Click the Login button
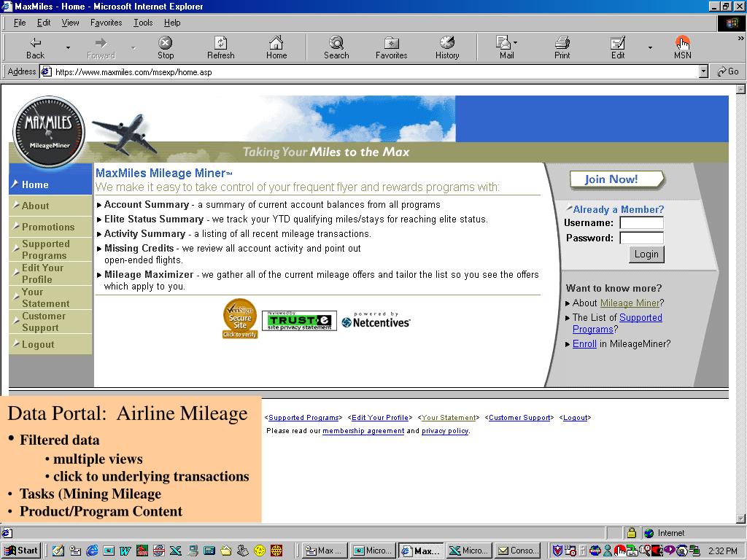747x560 pixels. click(646, 254)
